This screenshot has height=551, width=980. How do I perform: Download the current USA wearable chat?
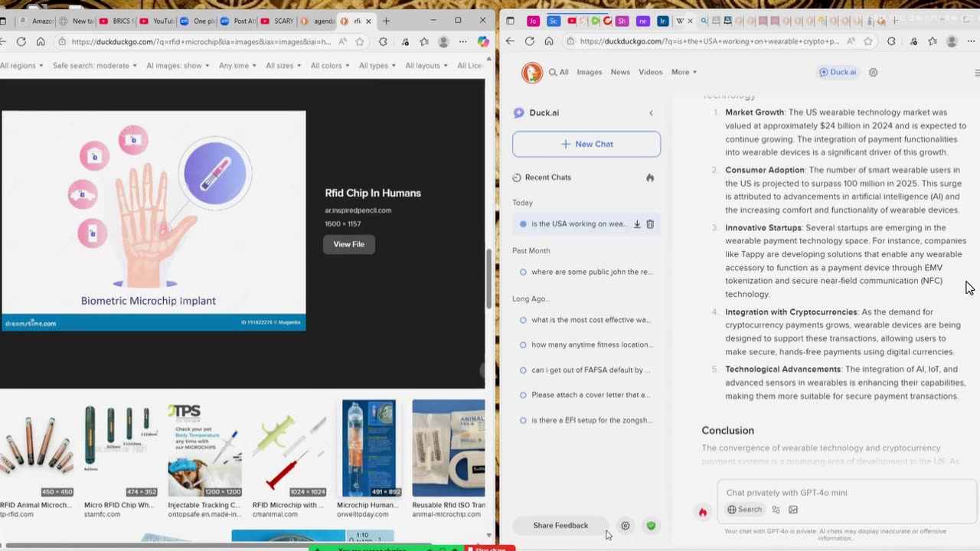[x=637, y=224]
